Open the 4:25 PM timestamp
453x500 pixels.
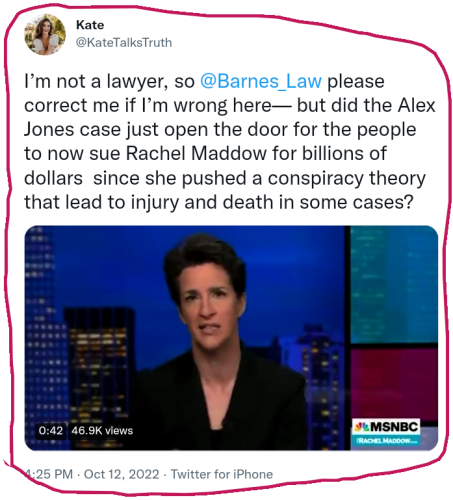coord(49,474)
